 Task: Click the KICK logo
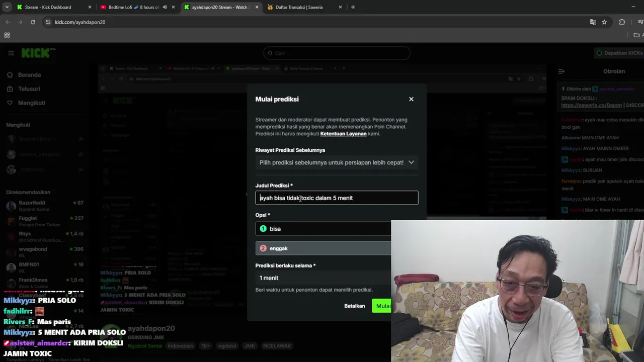[38, 53]
